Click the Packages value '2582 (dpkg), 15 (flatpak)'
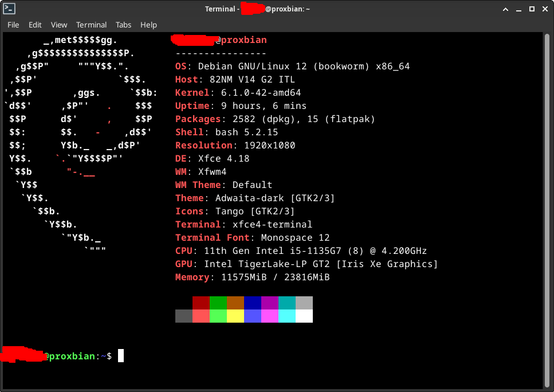The width and height of the screenshot is (554, 392). tap(304, 119)
